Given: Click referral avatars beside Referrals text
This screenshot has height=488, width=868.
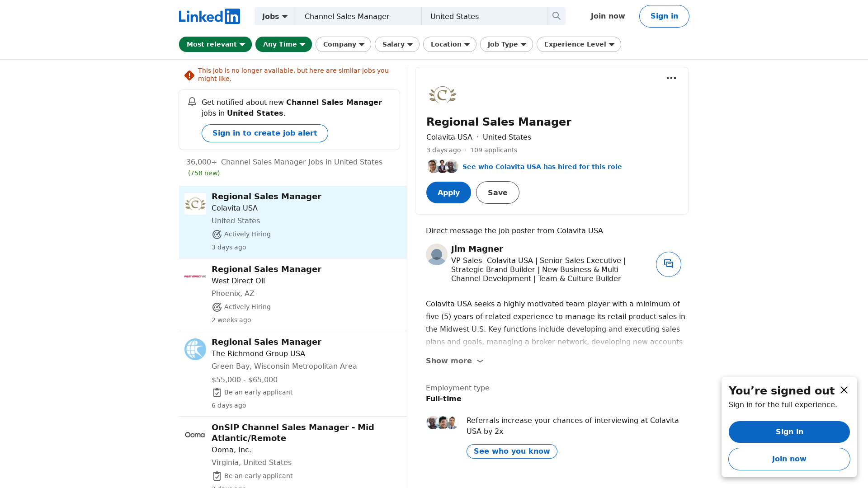Looking at the screenshot, I should point(443,422).
